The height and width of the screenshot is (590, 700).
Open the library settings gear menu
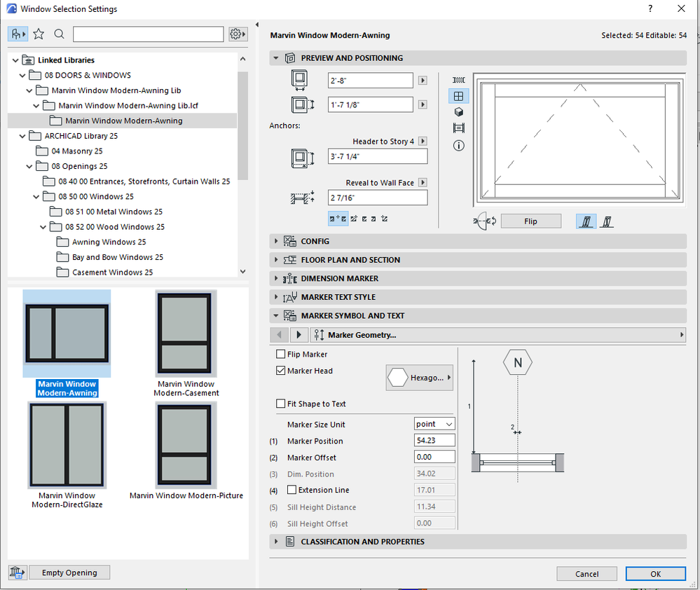point(238,34)
